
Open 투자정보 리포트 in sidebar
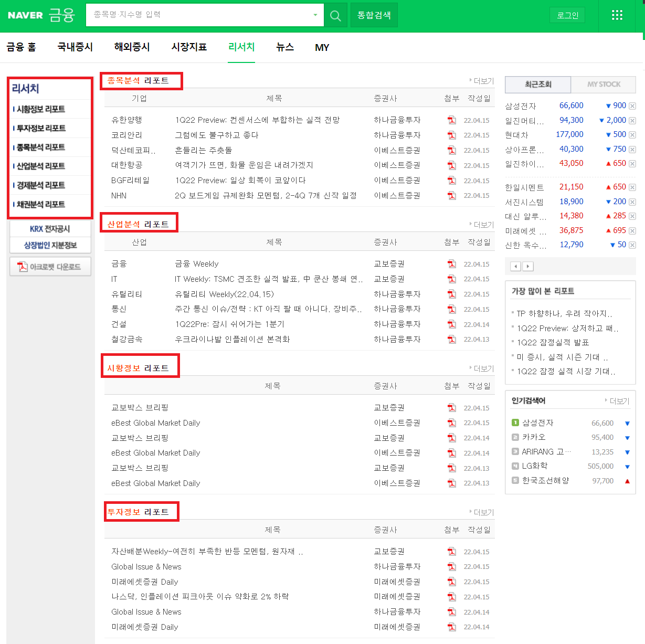40,128
